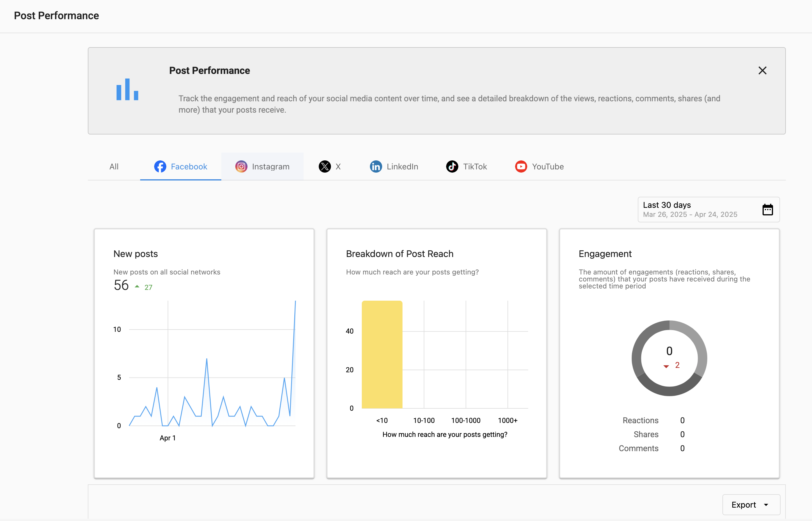
Task: Open the calendar icon in date picker
Action: click(x=768, y=209)
